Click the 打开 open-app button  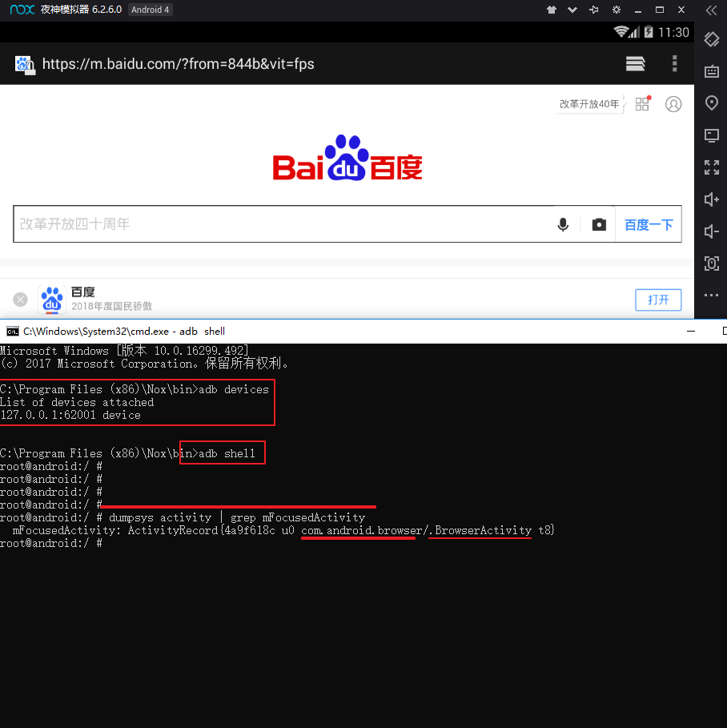coord(658,300)
